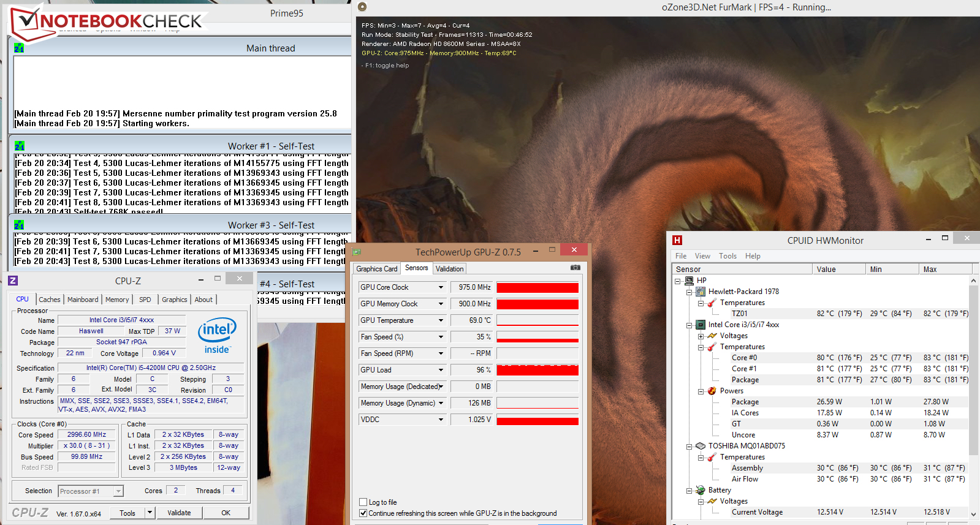
Task: Click the voltage icon beside Intel Voltages node
Action: 712,336
